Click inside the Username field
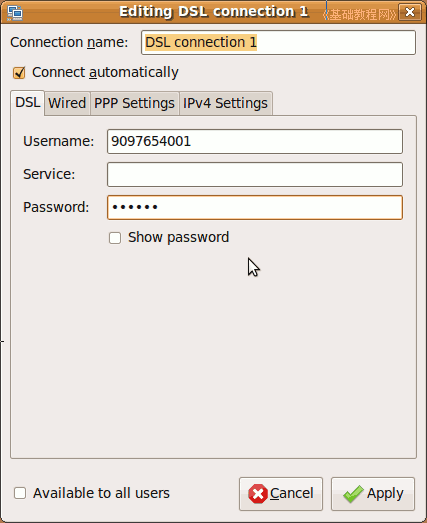The height and width of the screenshot is (523, 427). (255, 141)
